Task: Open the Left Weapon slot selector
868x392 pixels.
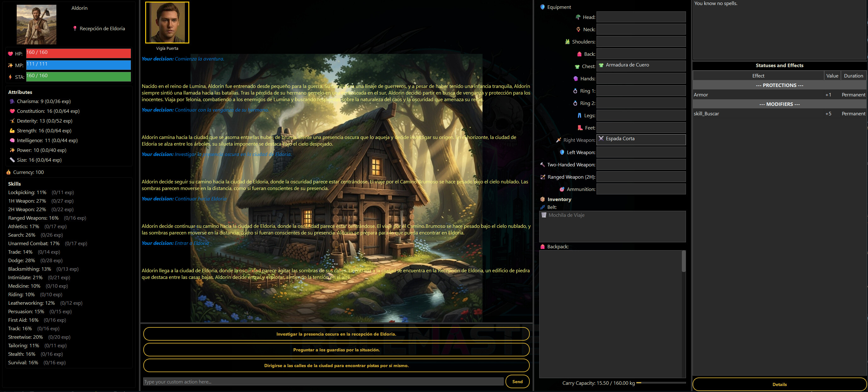Action: click(641, 152)
